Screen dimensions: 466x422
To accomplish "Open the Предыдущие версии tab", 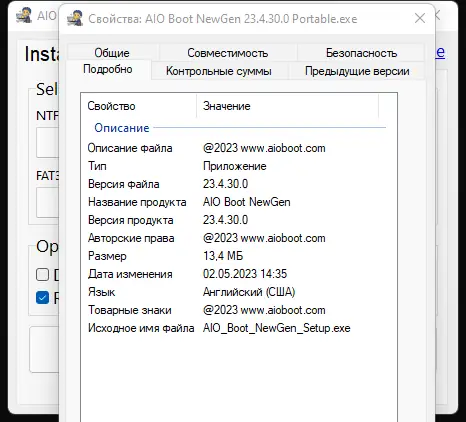I will tap(357, 71).
